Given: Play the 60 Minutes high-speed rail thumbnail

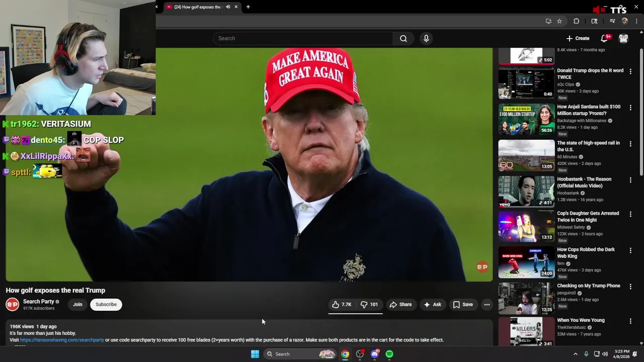Looking at the screenshot, I should pyautogui.click(x=526, y=155).
